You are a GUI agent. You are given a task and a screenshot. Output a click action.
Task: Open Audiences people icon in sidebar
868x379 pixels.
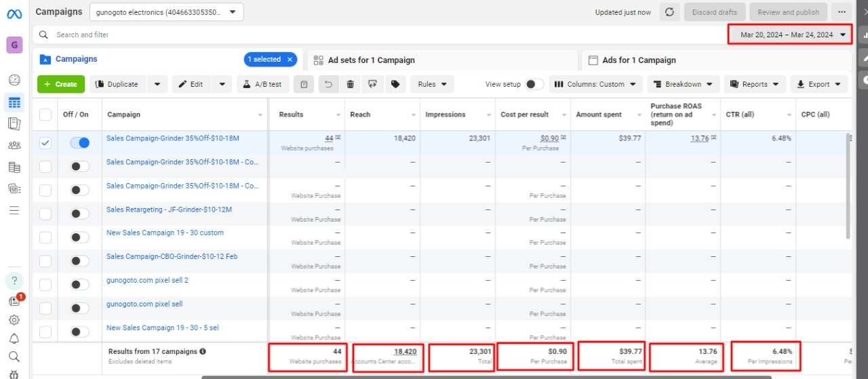(14, 145)
